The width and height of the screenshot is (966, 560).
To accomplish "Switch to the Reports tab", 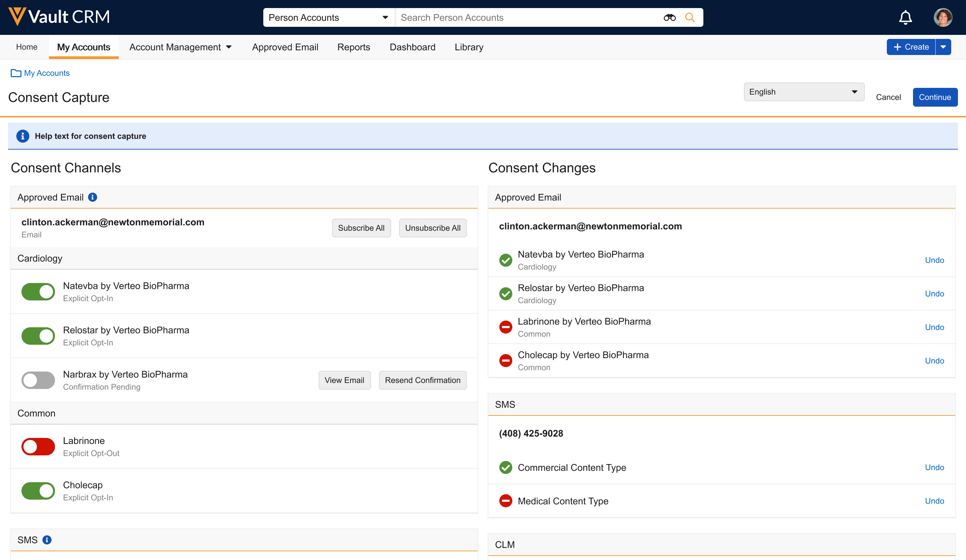I will point(354,47).
